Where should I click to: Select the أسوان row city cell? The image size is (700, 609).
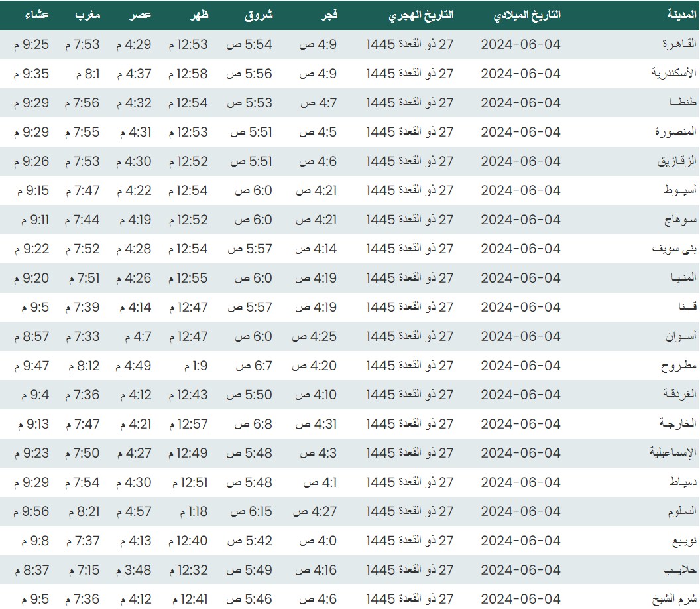681,336
